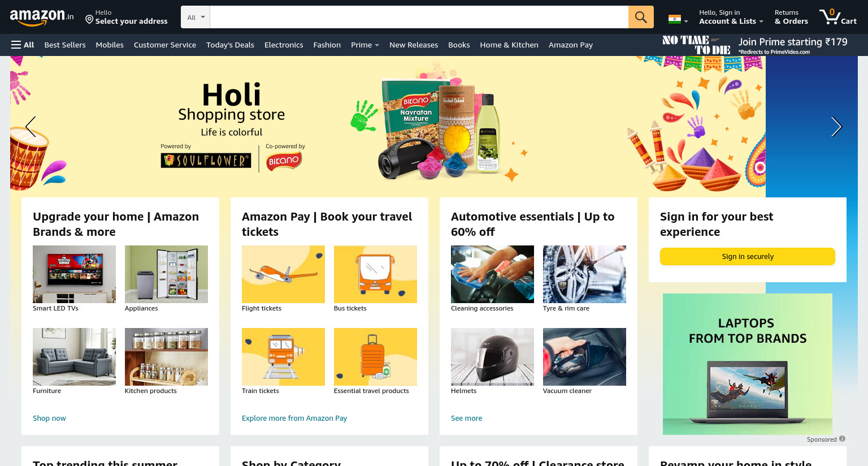The height and width of the screenshot is (466, 868).
Task: Open Today's Deals in navigation bar
Action: tap(230, 45)
